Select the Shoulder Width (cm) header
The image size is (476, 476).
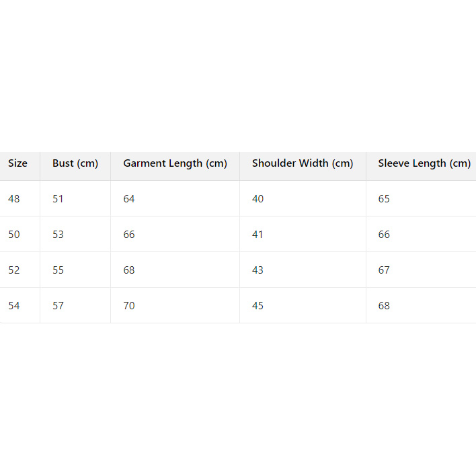(x=303, y=163)
